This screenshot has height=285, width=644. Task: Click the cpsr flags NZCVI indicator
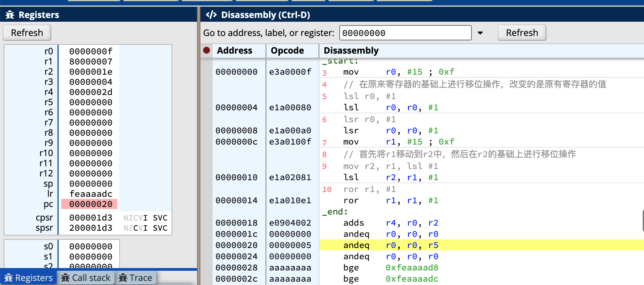point(135,218)
